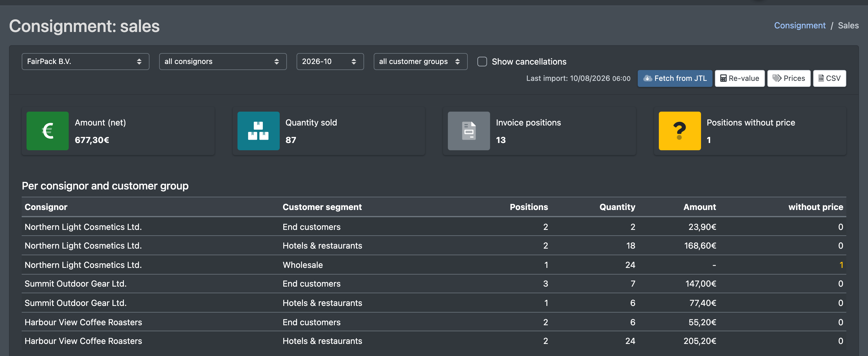This screenshot has height=356, width=868.
Task: Click the 168,60€ amount cell
Action: 700,246
